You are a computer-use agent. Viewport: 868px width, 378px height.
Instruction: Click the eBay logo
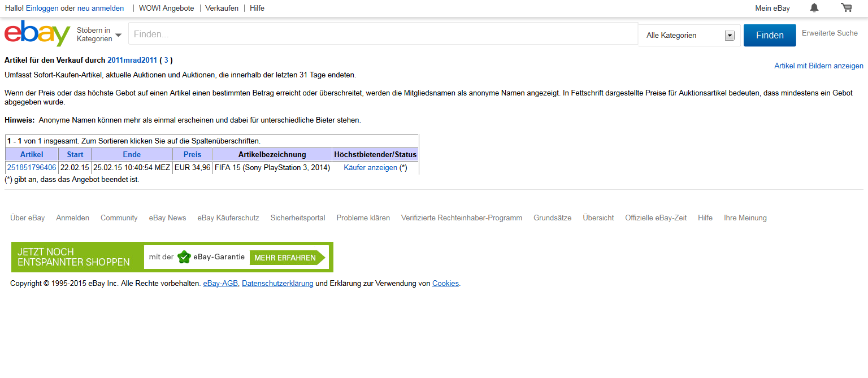(37, 33)
